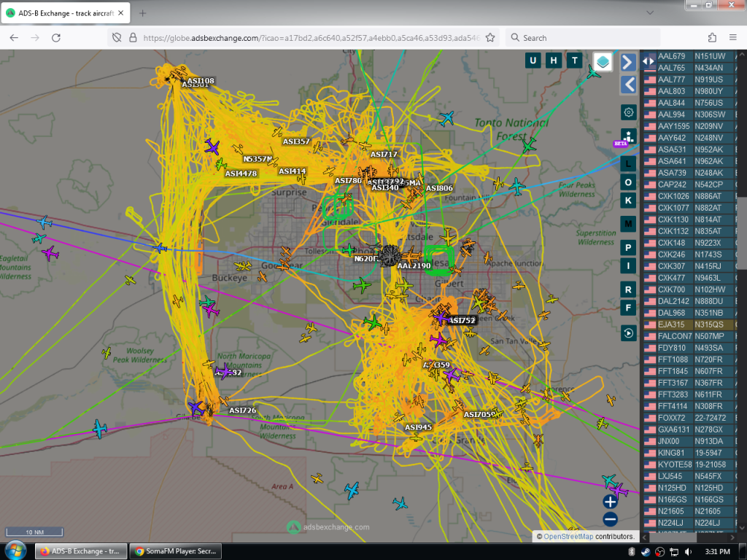Select highlighted EJA315 row in list

689,324
